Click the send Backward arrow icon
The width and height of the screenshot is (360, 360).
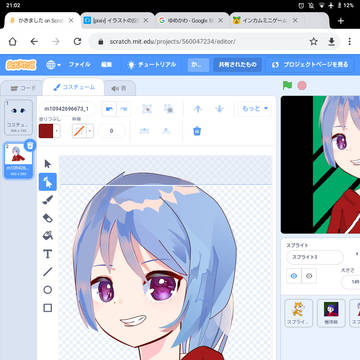pos(219,109)
